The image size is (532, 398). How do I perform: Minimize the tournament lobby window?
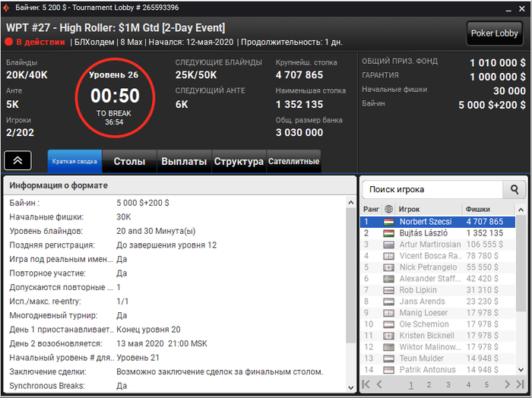tap(508, 9)
